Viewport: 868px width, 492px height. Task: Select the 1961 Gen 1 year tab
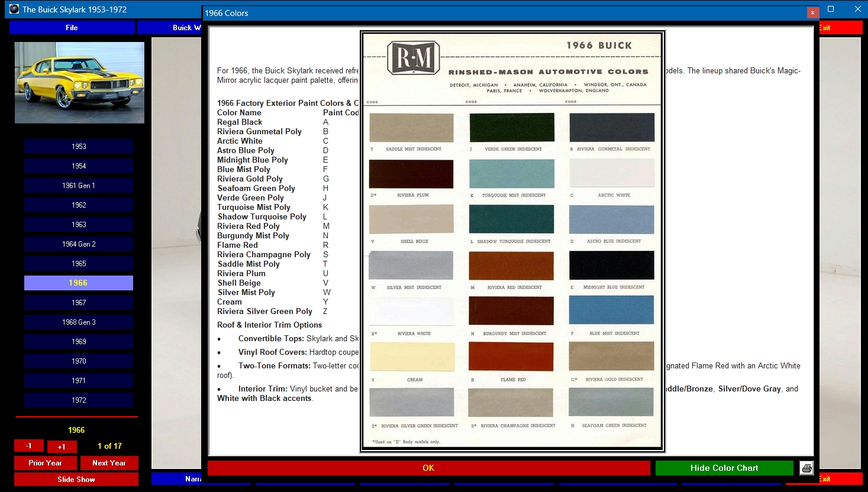point(79,186)
